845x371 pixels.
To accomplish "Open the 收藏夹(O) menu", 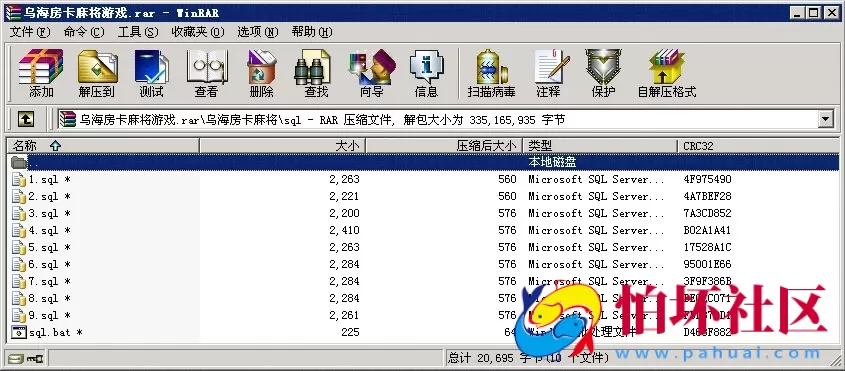I will pos(198,32).
